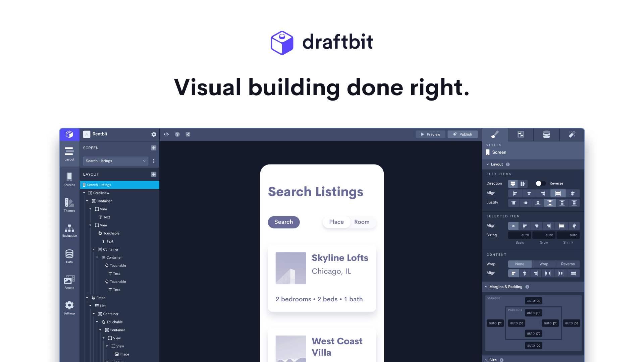Click the Publish button
This screenshot has width=644, height=362.
[x=463, y=134]
